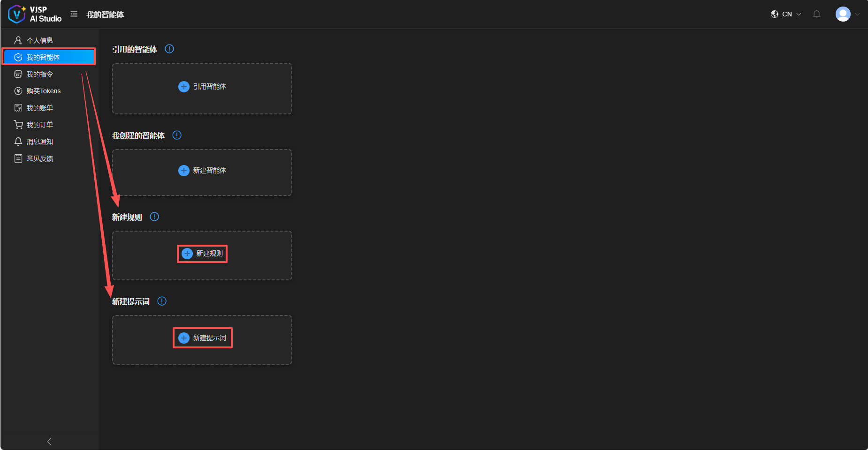Open 我的订单 in the sidebar
Screen dimensions: 868x451
tap(40, 125)
